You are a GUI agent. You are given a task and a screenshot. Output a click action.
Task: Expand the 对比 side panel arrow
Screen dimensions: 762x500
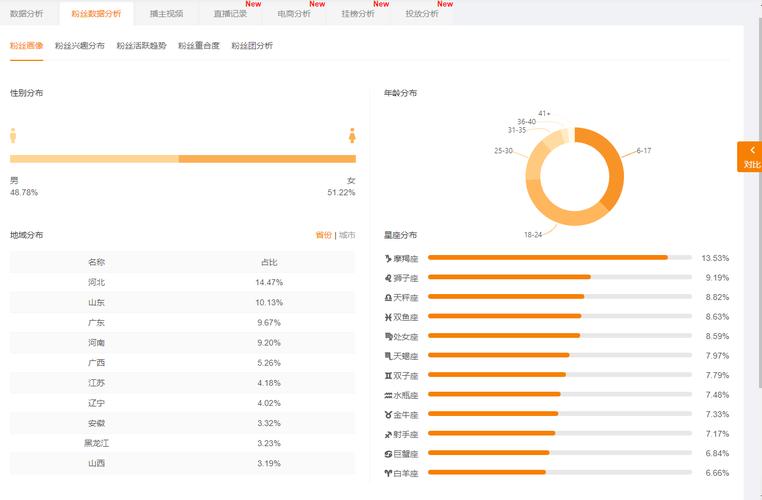pyautogui.click(x=752, y=151)
